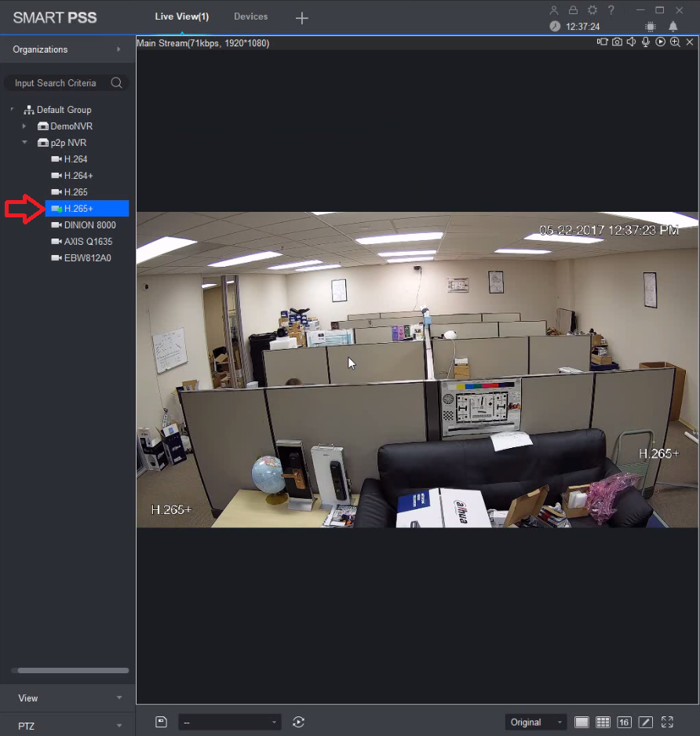Save the current view with the disk icon
700x736 pixels.
161,721
